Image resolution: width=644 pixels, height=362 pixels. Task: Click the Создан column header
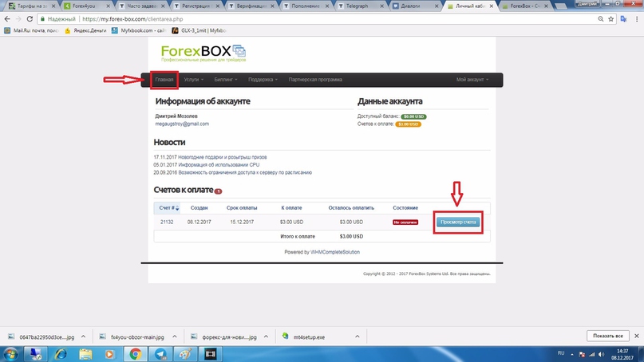200,207
